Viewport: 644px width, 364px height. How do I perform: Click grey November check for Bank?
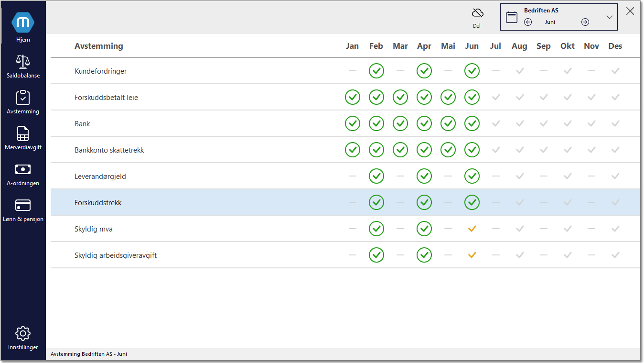(x=591, y=123)
